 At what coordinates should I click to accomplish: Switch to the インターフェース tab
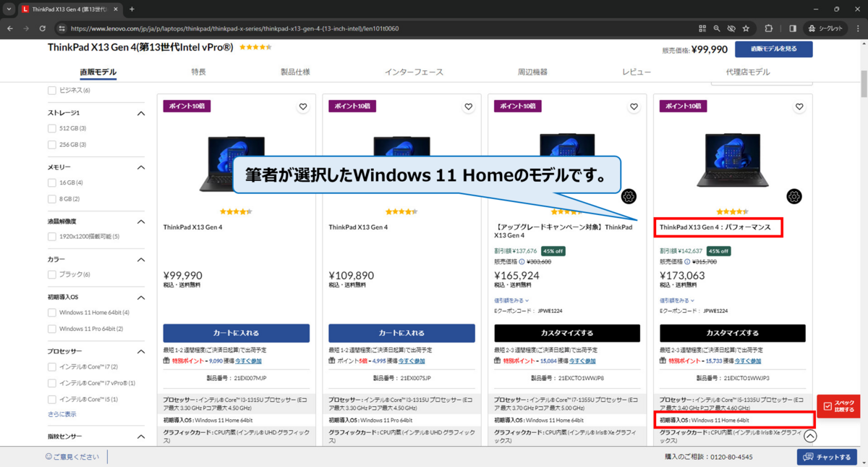pyautogui.click(x=414, y=72)
